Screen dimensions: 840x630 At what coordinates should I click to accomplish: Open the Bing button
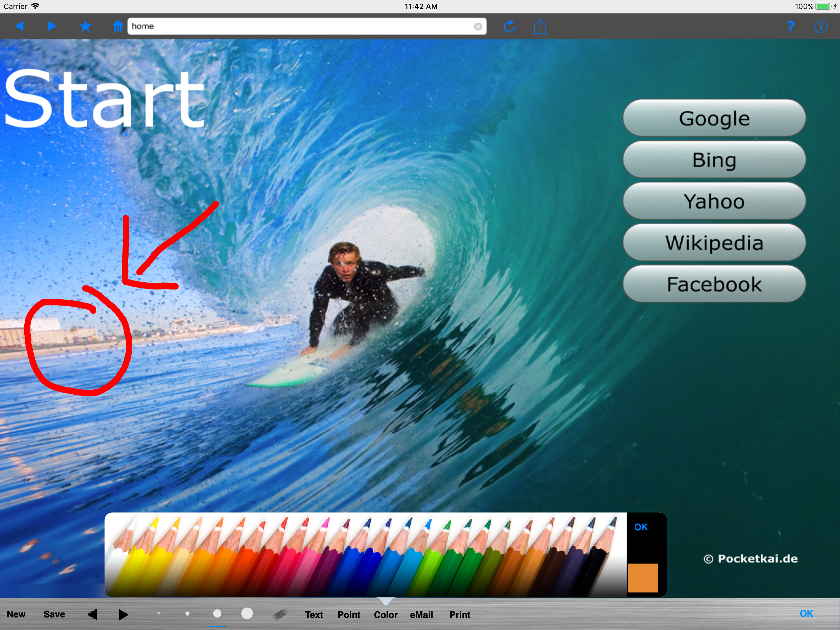[714, 160]
